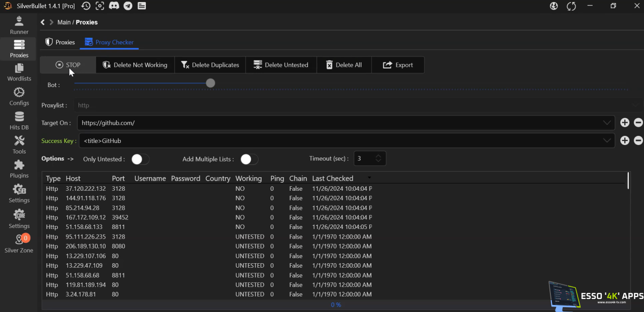Image resolution: width=644 pixels, height=312 pixels.
Task: Click the screenshot capture icon
Action: coord(100,6)
